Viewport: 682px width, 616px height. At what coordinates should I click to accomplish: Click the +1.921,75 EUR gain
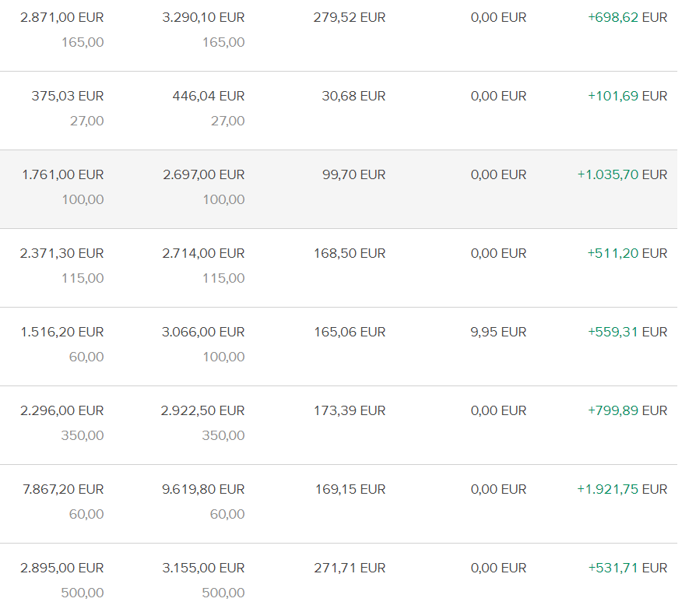pyautogui.click(x=622, y=489)
